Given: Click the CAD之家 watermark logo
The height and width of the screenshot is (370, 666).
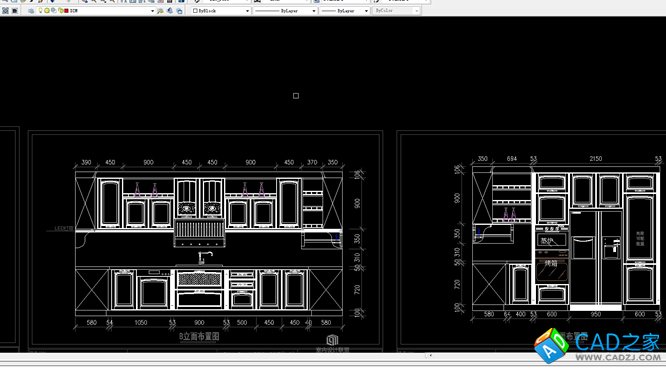Looking at the screenshot, I should [597, 346].
